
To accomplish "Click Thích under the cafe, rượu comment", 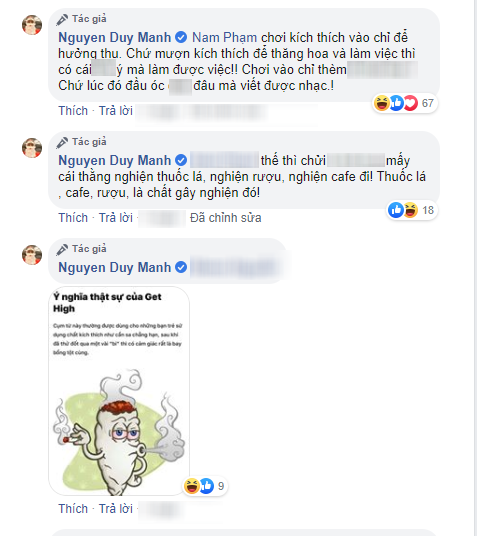I will click(73, 218).
